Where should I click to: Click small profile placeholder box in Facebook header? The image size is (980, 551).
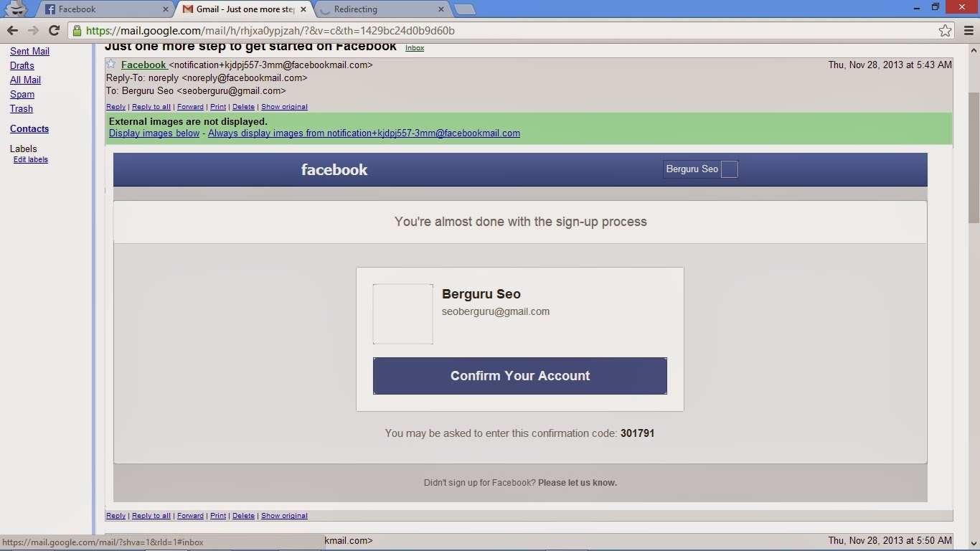click(729, 169)
